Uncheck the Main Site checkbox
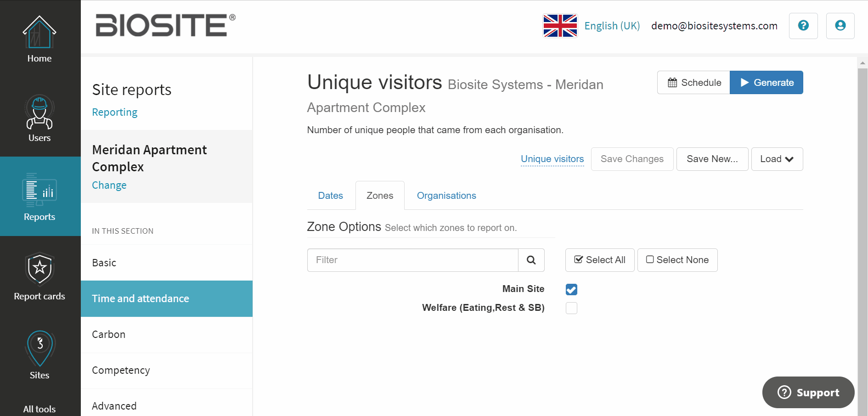The image size is (868, 416). coord(571,289)
